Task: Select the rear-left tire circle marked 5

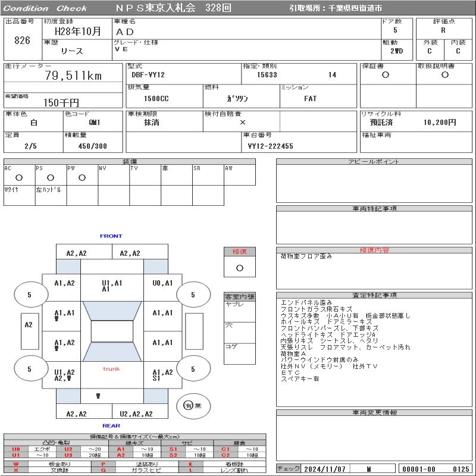Action: [x=29, y=369]
